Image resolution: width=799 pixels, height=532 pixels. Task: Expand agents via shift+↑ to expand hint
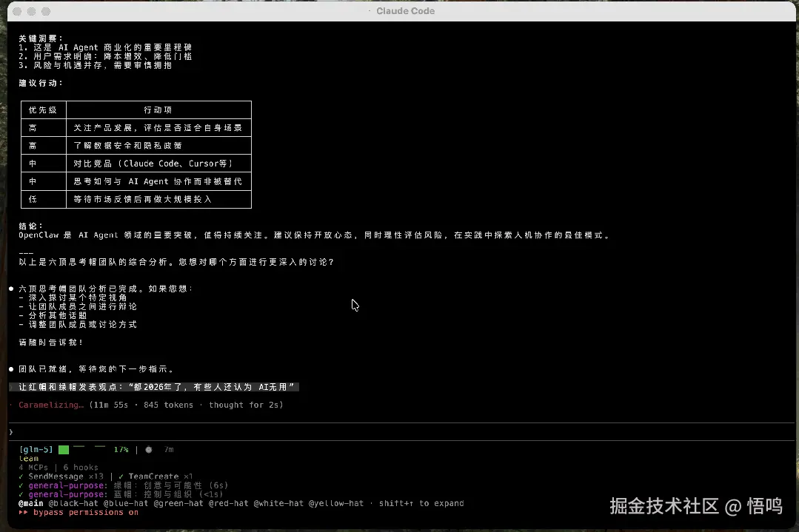point(421,503)
